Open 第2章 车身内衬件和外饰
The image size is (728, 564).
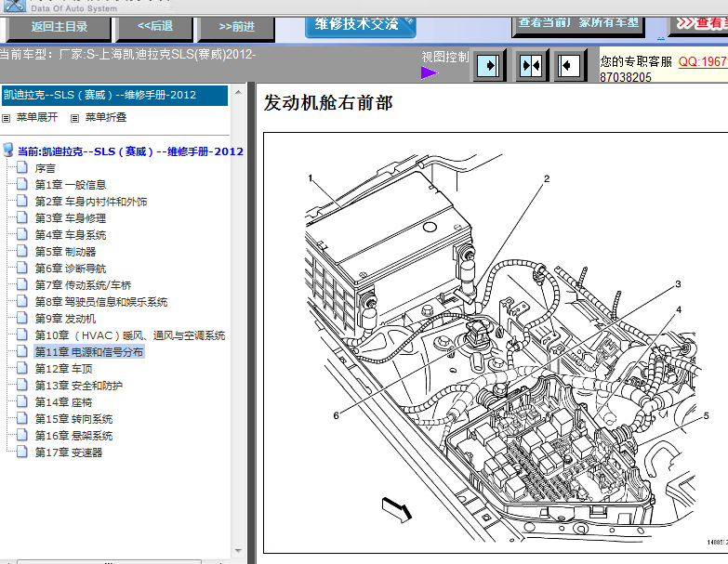click(91, 202)
